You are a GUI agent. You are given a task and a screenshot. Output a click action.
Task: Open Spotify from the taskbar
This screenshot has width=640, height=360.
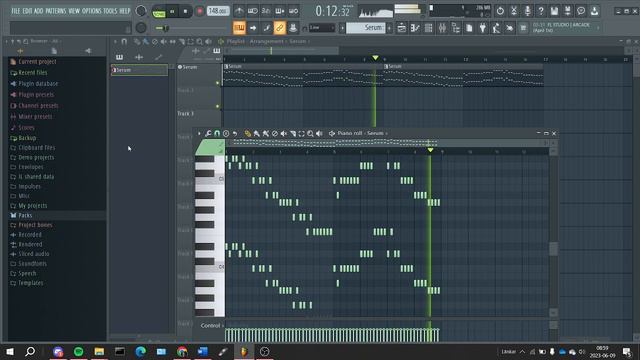[x=79, y=351]
